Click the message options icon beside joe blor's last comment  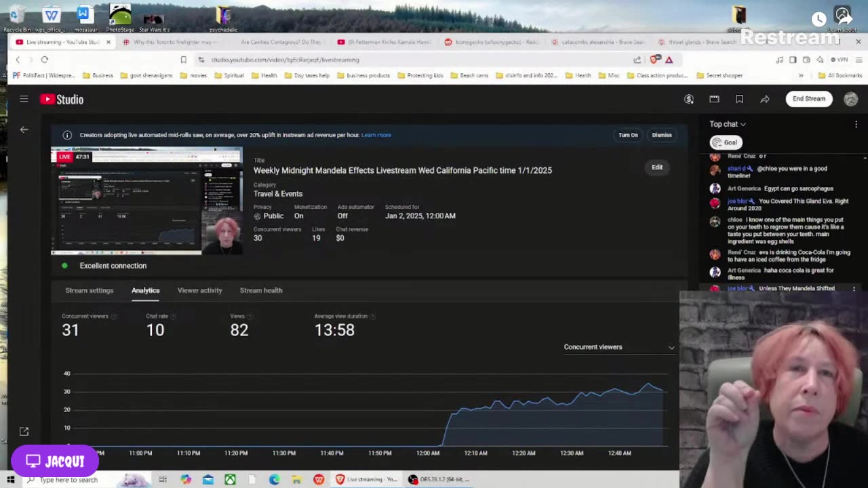(x=854, y=289)
